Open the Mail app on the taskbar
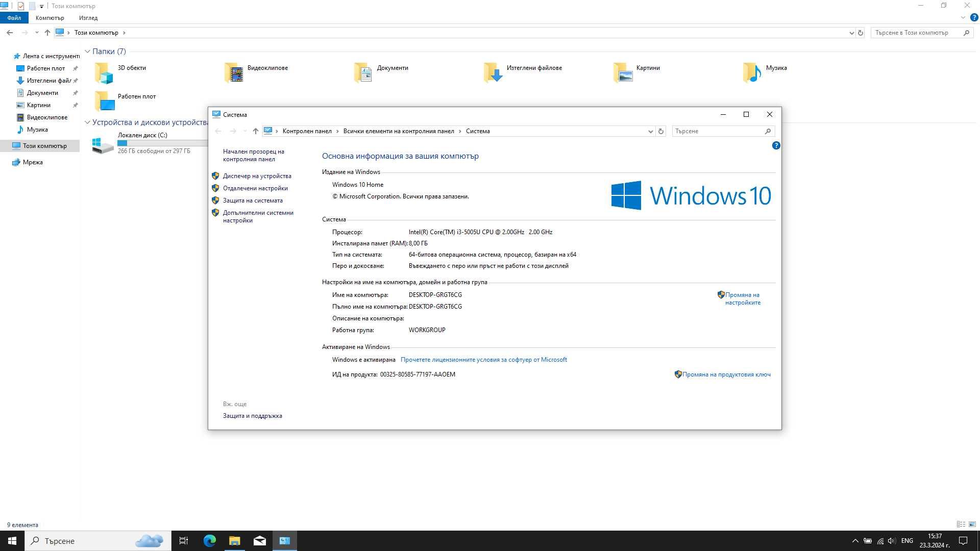This screenshot has height=551, width=980. tap(259, 541)
